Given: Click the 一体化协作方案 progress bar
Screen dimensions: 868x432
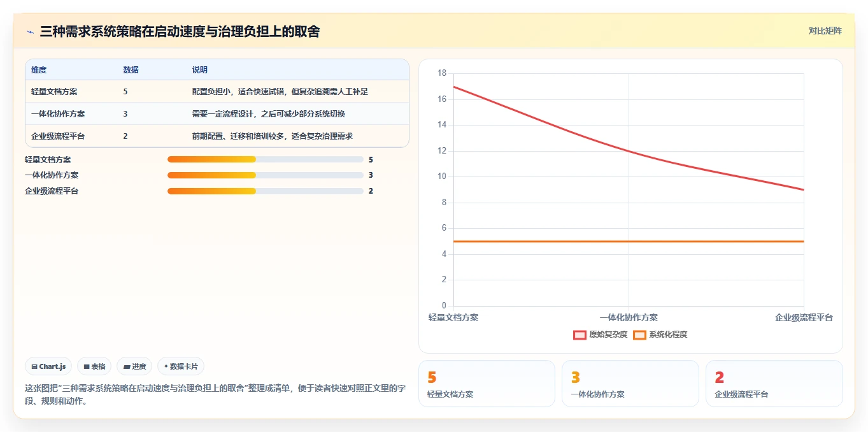Looking at the screenshot, I should [x=266, y=175].
